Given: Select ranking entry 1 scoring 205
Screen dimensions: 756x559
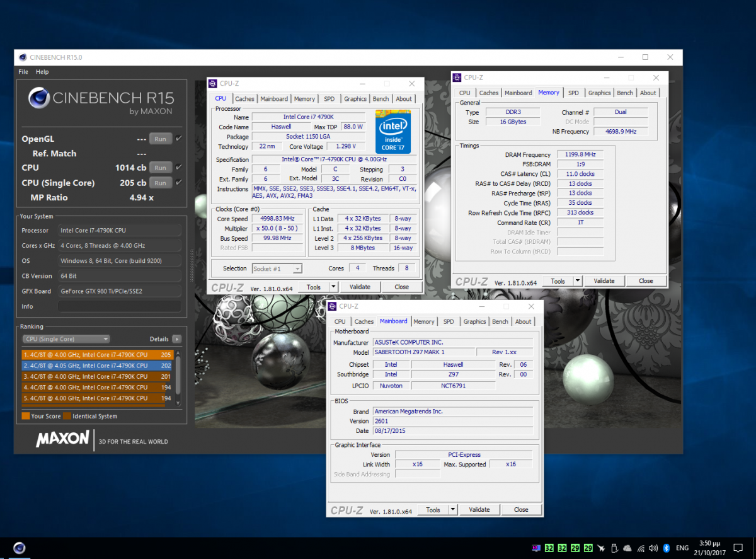Looking at the screenshot, I should point(98,355).
